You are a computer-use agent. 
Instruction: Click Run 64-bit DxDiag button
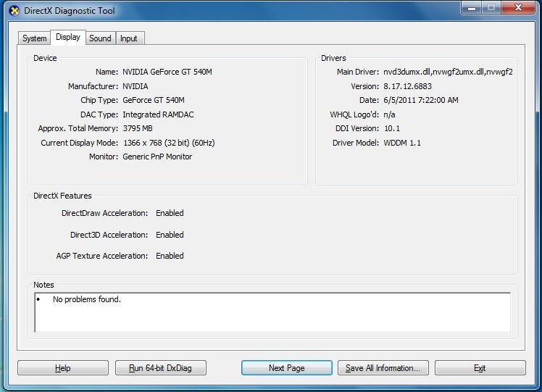[161, 368]
